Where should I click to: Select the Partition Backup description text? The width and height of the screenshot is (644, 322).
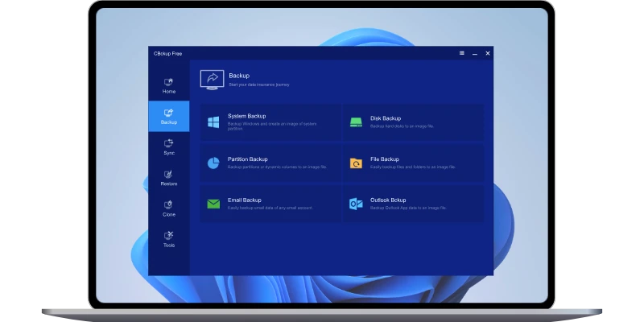coord(276,167)
